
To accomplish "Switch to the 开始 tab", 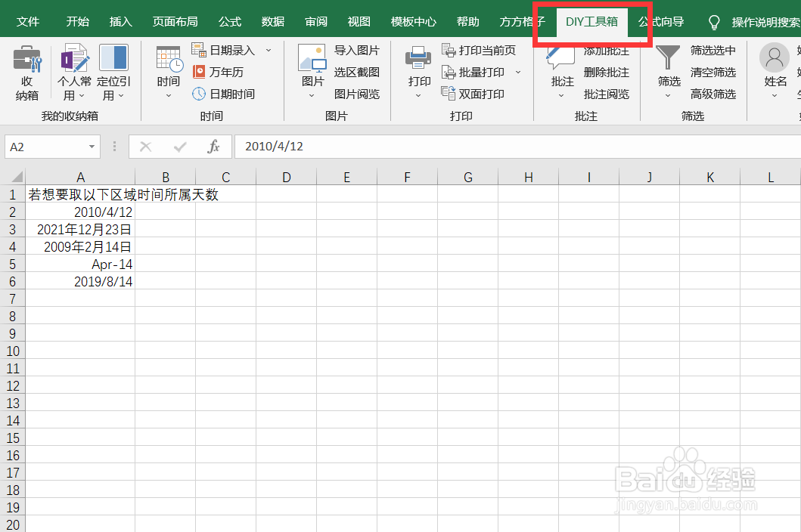I will tap(78, 22).
